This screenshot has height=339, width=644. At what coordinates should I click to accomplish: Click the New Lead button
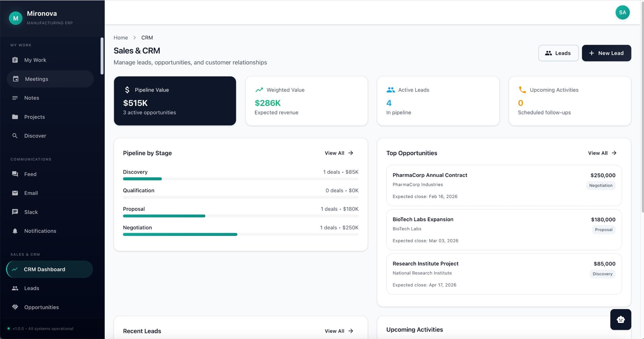(606, 53)
